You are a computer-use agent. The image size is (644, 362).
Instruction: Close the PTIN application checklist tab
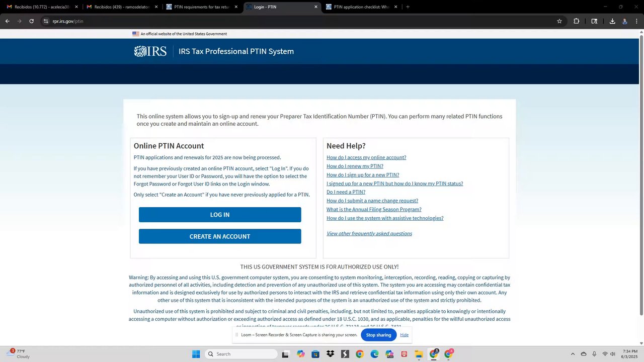click(395, 7)
